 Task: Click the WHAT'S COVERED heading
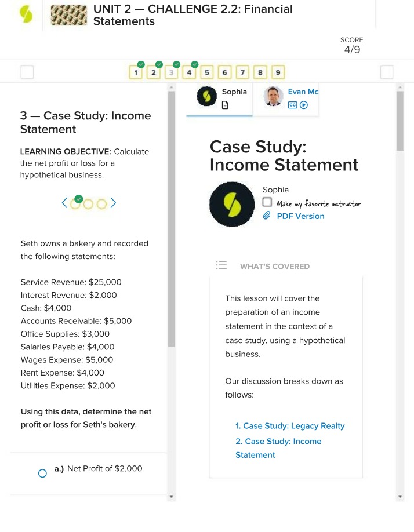click(x=275, y=267)
